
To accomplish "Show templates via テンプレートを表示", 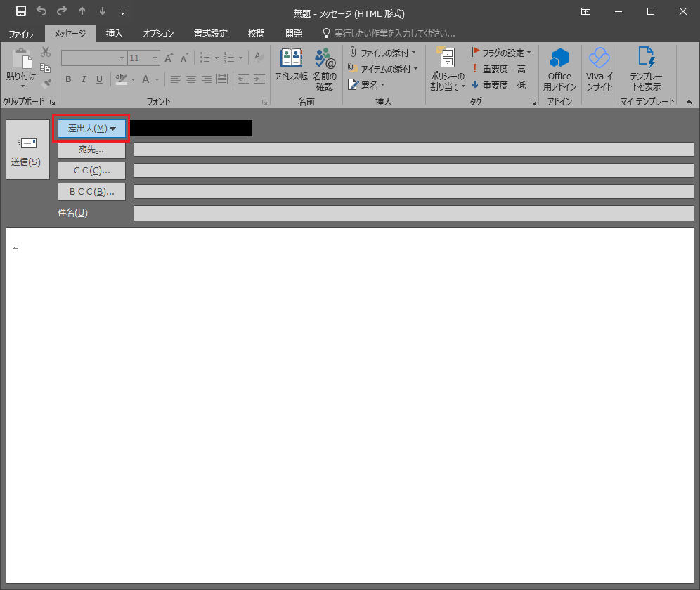I will coord(647,69).
